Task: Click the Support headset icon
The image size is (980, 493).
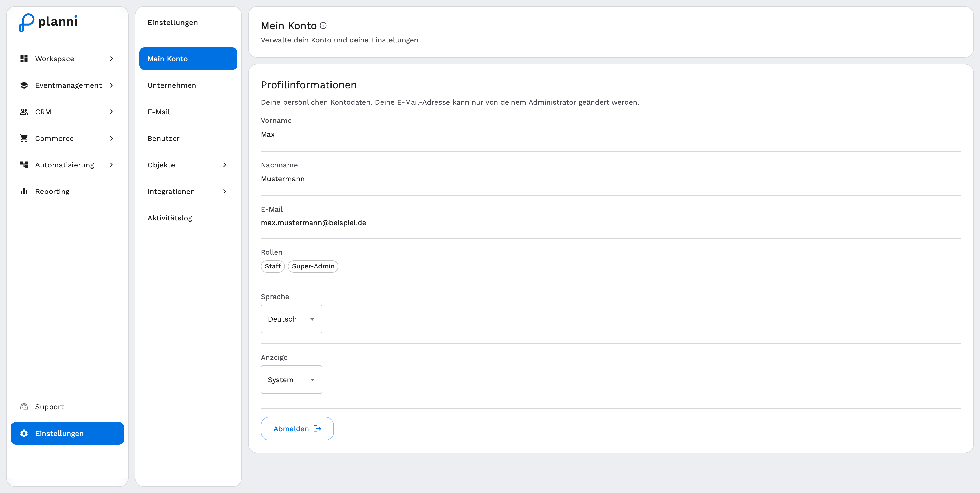Action: (24, 407)
